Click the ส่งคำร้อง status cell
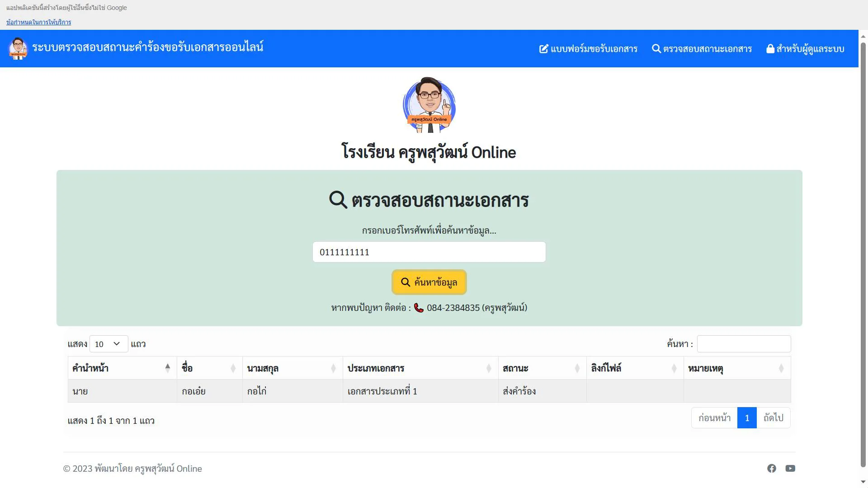 coord(542,391)
